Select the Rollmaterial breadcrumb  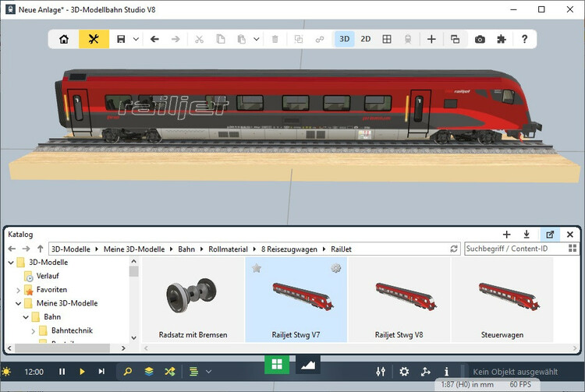click(228, 249)
